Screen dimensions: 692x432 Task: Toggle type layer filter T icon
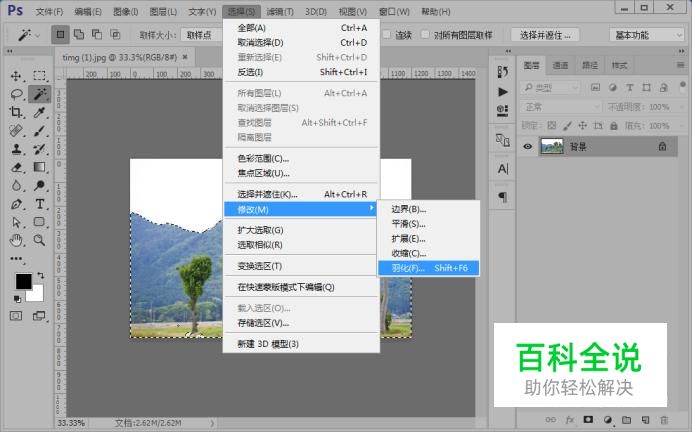click(x=630, y=87)
